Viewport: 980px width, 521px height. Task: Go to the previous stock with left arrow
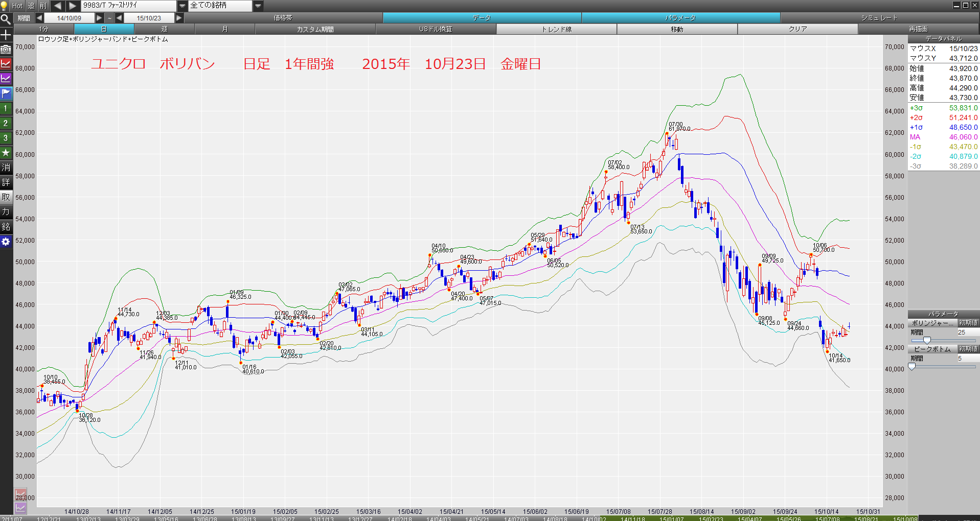tap(58, 6)
